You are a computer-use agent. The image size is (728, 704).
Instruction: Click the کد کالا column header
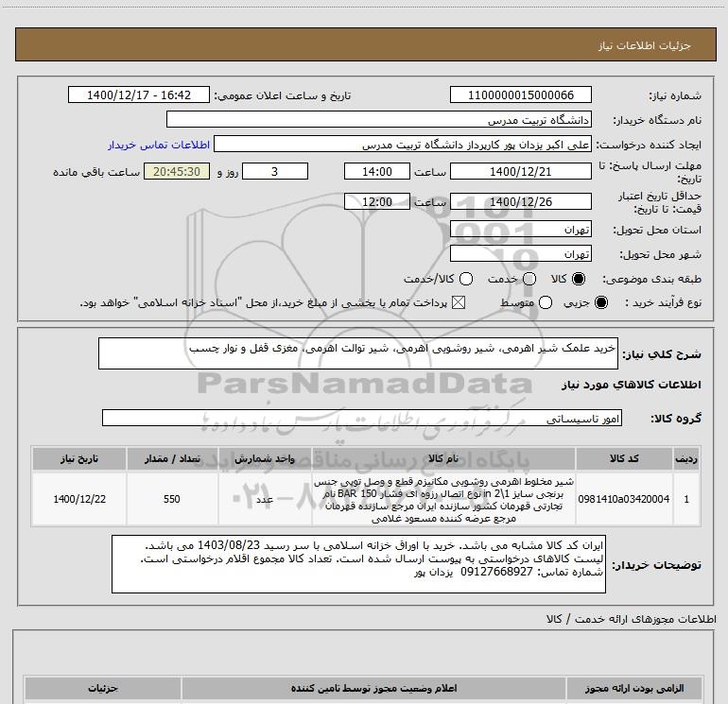[x=624, y=458]
